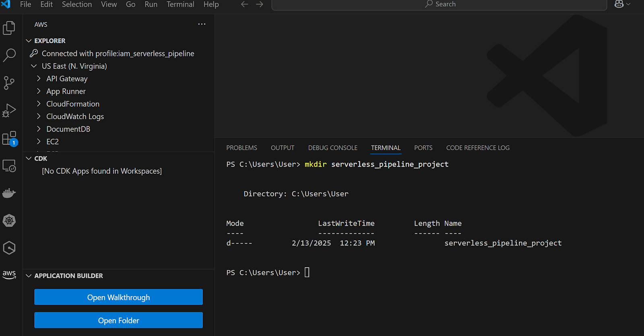The image size is (644, 336).
Task: Open Source Control view icon
Action: [9, 83]
